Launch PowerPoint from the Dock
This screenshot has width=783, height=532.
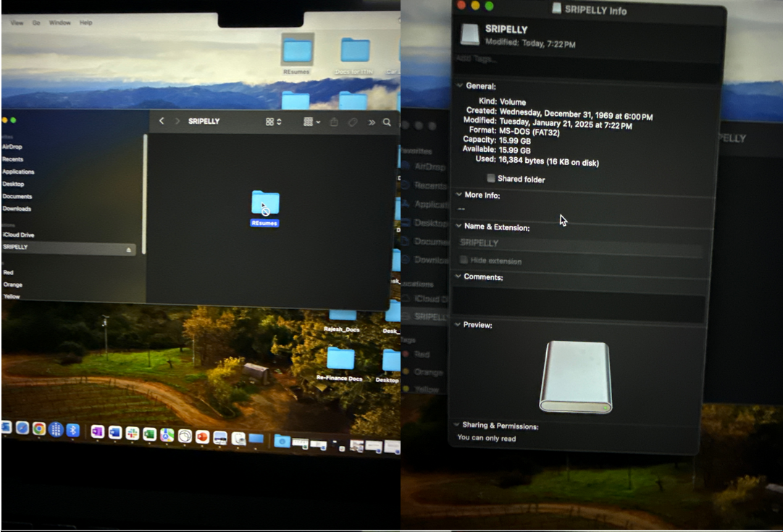coord(202,436)
